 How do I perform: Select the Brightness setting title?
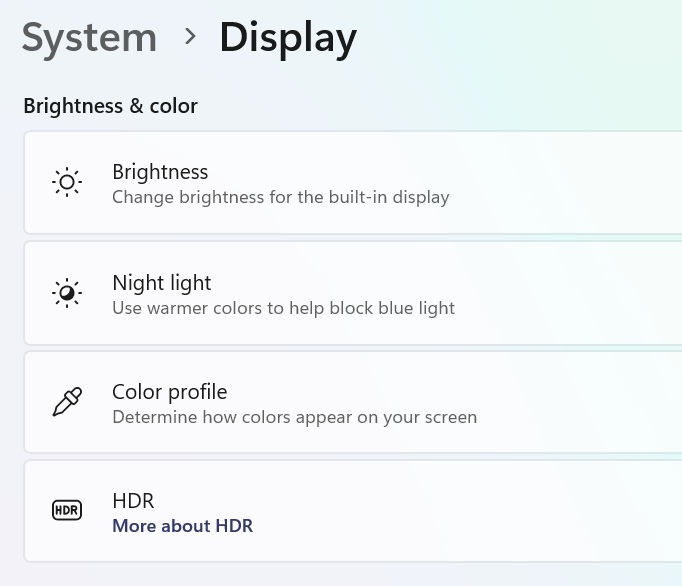(160, 172)
